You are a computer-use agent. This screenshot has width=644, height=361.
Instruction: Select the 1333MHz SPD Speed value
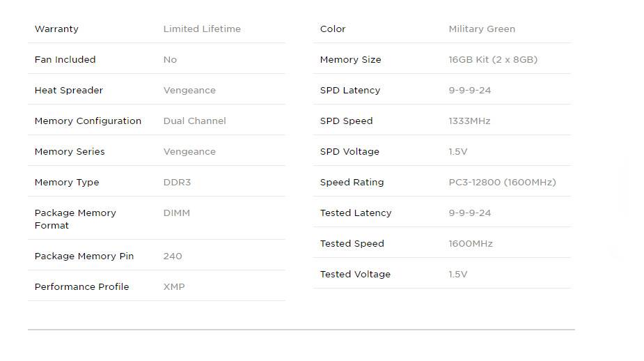469,121
